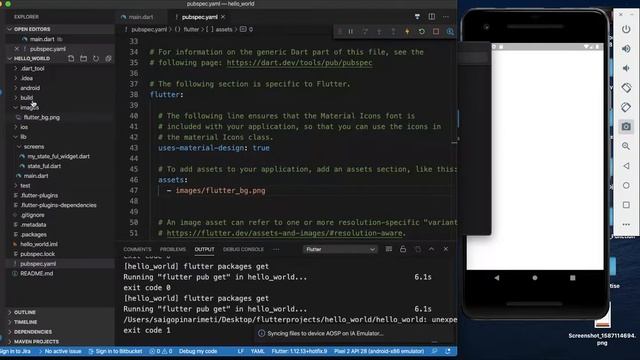Rotate the emulator right

tap(626, 107)
